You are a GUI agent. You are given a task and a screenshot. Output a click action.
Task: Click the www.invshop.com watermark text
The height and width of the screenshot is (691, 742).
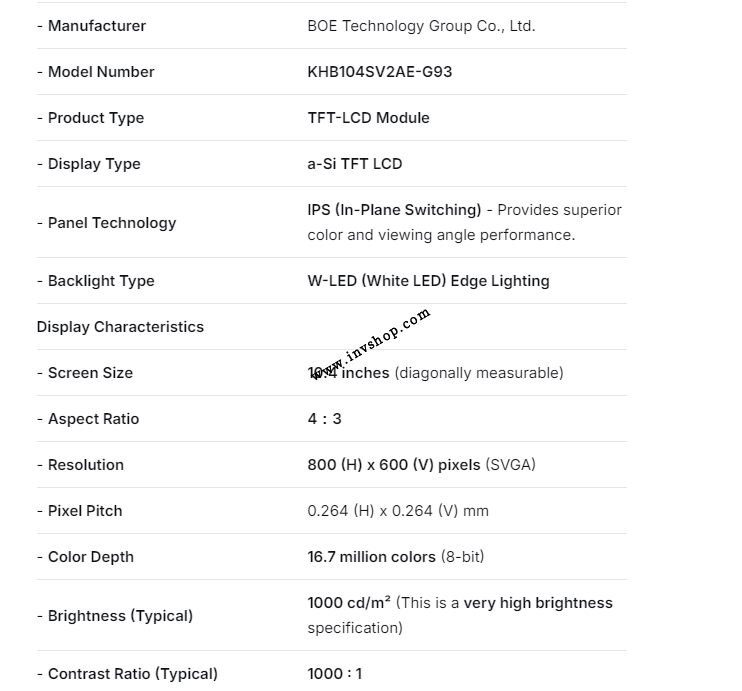[372, 343]
